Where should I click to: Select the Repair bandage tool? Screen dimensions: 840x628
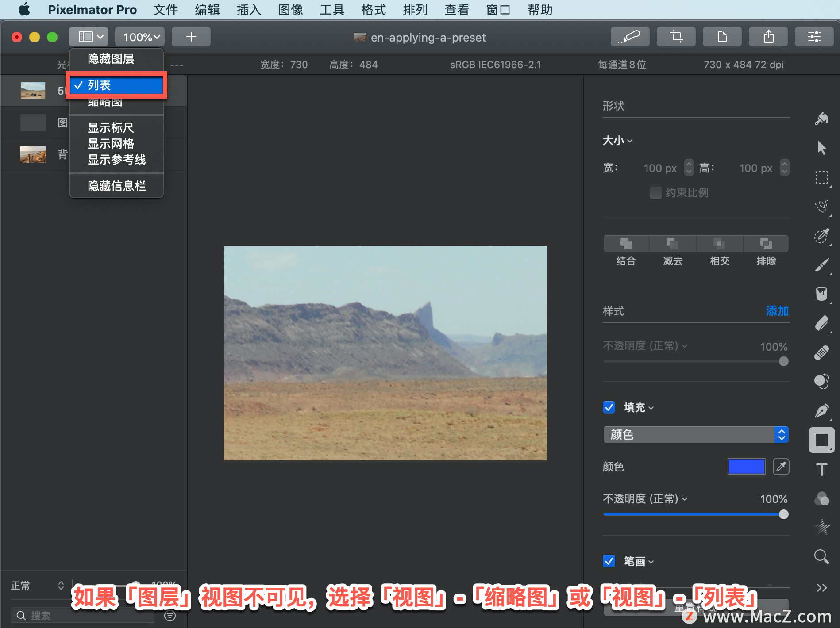[x=821, y=352]
